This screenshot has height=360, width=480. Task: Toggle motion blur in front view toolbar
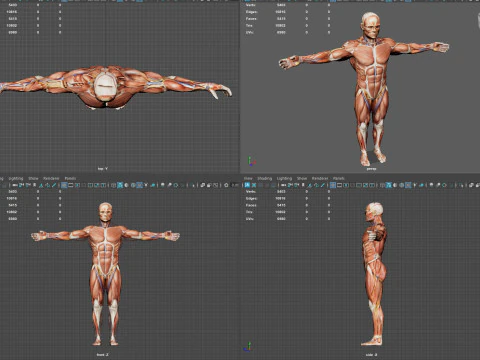tap(169, 185)
